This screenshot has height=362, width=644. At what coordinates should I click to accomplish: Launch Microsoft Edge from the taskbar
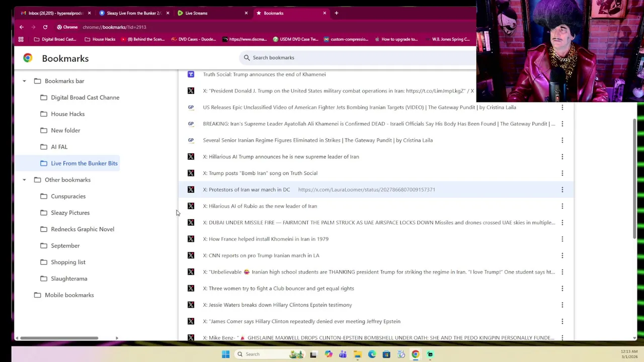(372, 354)
